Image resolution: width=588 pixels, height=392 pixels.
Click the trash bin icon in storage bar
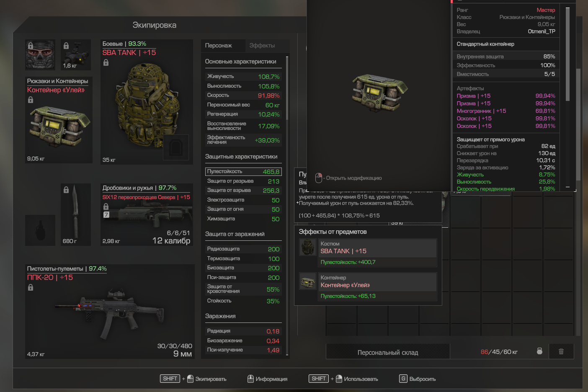coord(561,351)
